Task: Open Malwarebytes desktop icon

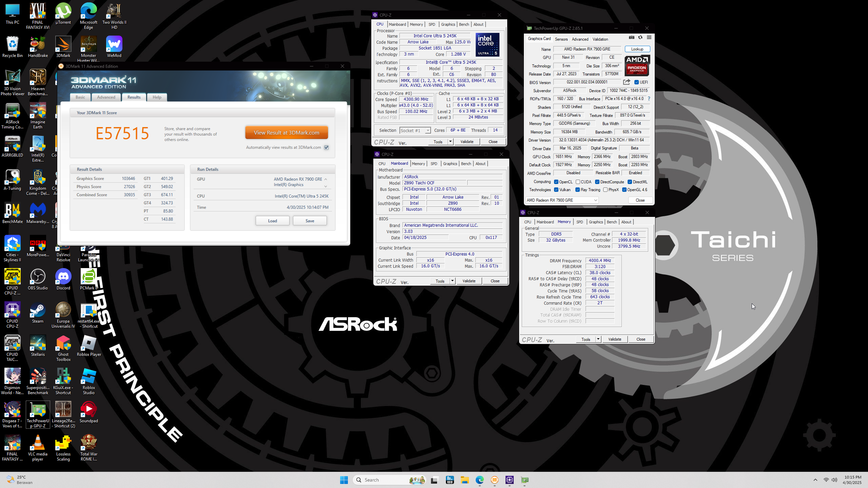Action: point(38,213)
